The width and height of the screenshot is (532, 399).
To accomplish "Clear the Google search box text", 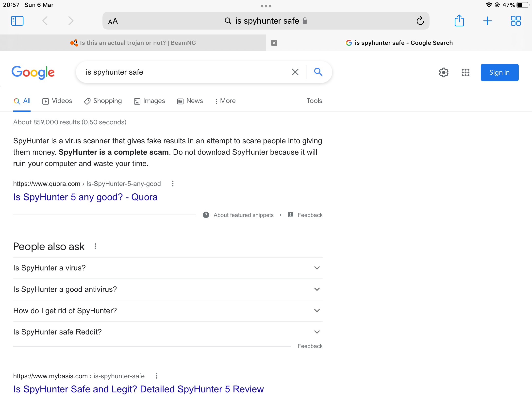I will (x=295, y=72).
